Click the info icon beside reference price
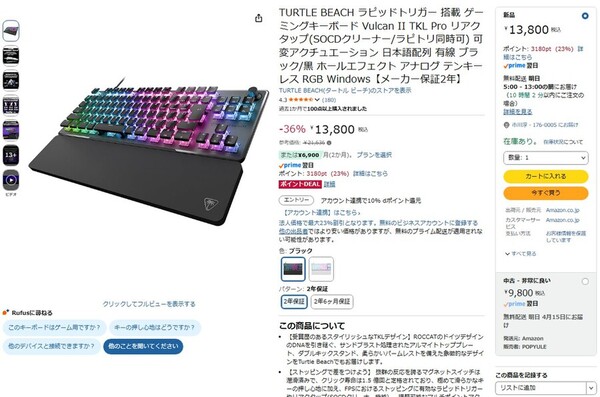Viewport: 600px width, 397px height. point(329,143)
